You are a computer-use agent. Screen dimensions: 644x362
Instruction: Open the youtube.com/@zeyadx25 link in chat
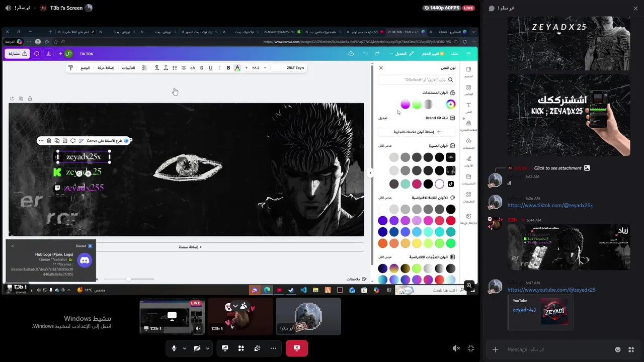click(551, 290)
